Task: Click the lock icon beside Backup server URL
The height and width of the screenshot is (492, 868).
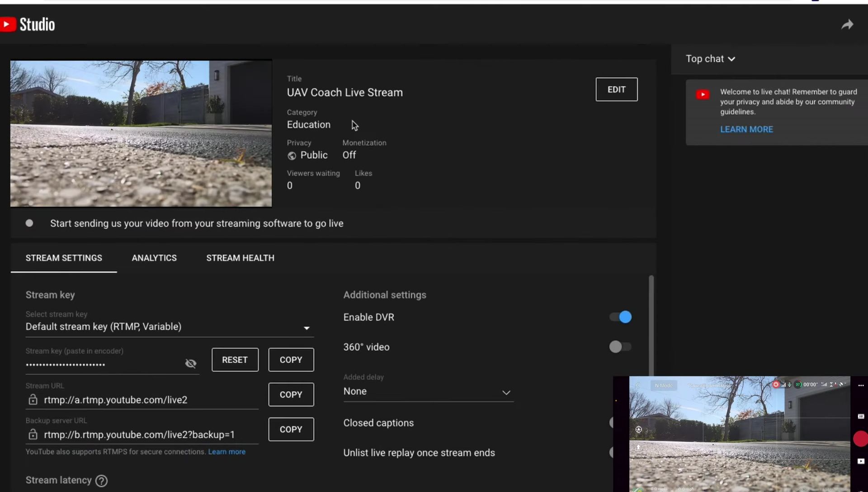Action: tap(33, 435)
